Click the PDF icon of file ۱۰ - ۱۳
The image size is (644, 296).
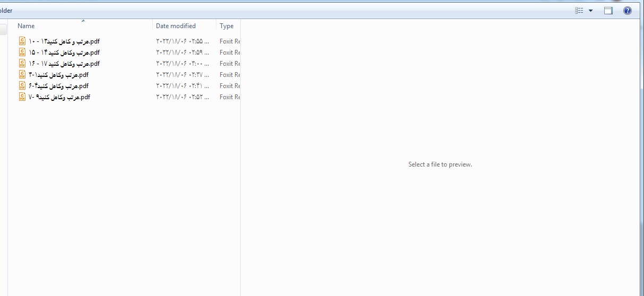(22, 41)
